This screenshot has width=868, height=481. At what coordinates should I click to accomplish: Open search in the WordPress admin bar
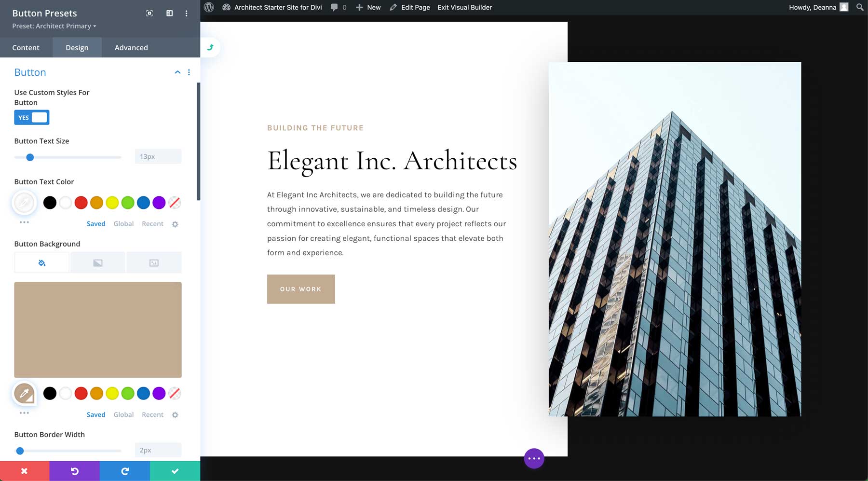[x=859, y=7]
